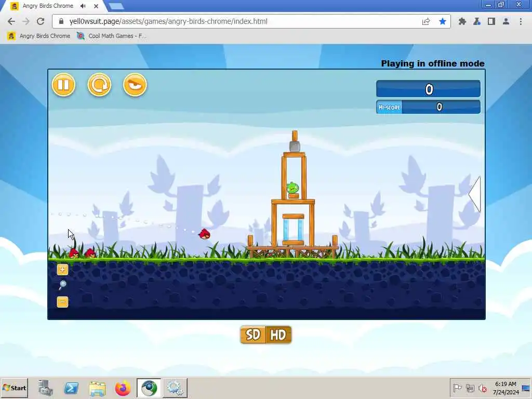Go back to the previous page
This screenshot has height=399, width=532.
pyautogui.click(x=11, y=21)
